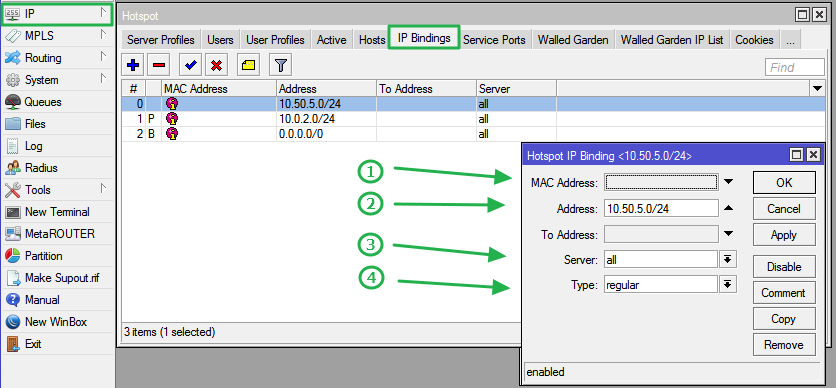Open New Terminal from sidebar
The width and height of the screenshot is (836, 388).
point(57,212)
